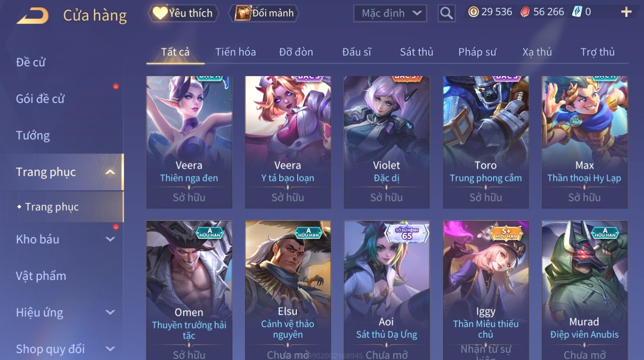Tap the plus icon to add currency
The height and width of the screenshot is (360, 644).
click(x=626, y=12)
